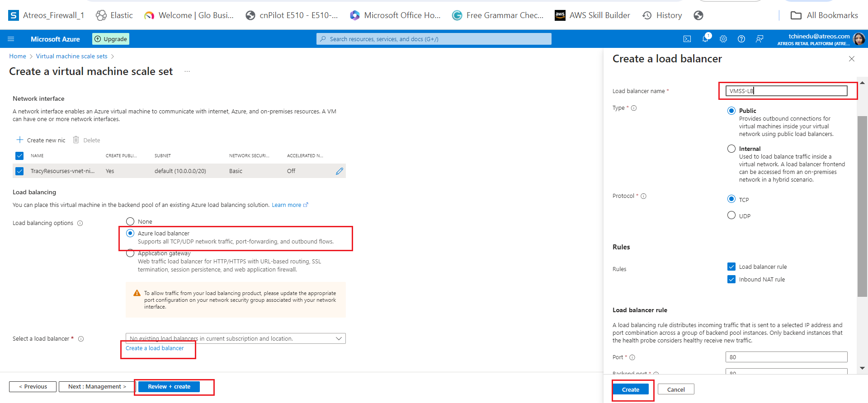The height and width of the screenshot is (403, 868).
Task: Open the Azure portal hamburger menu
Action: (11, 39)
